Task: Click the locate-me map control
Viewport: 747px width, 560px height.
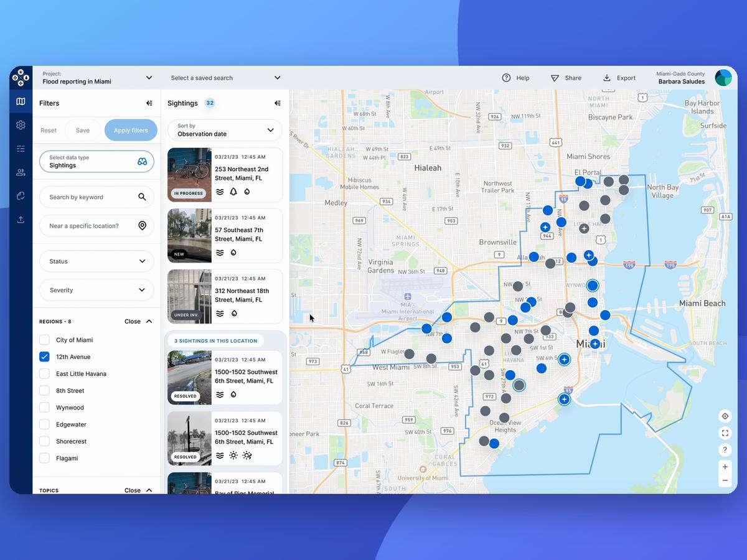Action: pyautogui.click(x=725, y=416)
